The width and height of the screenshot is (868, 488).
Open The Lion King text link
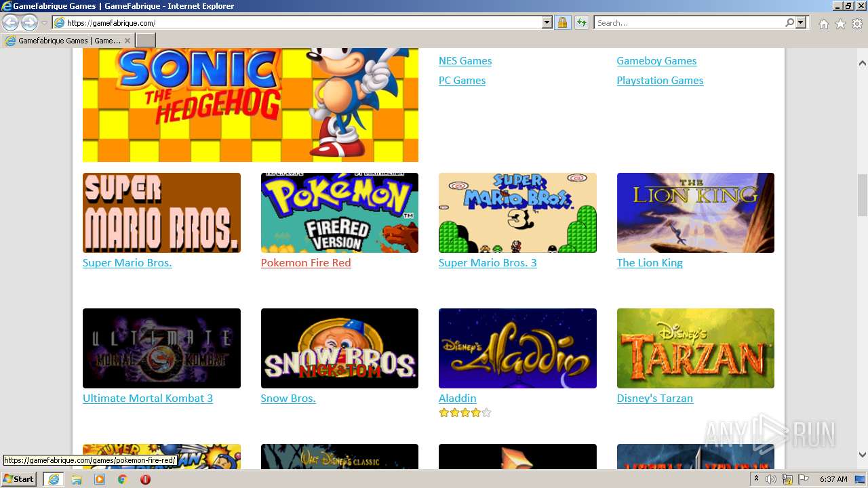tap(650, 263)
